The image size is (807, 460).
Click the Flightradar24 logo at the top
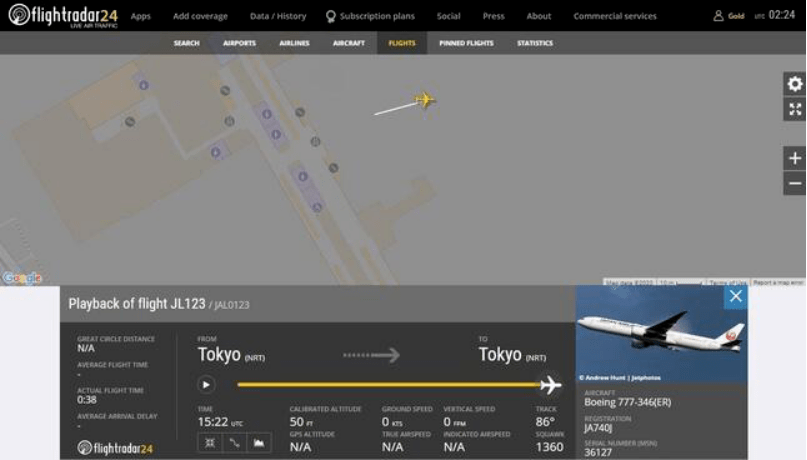(x=63, y=15)
